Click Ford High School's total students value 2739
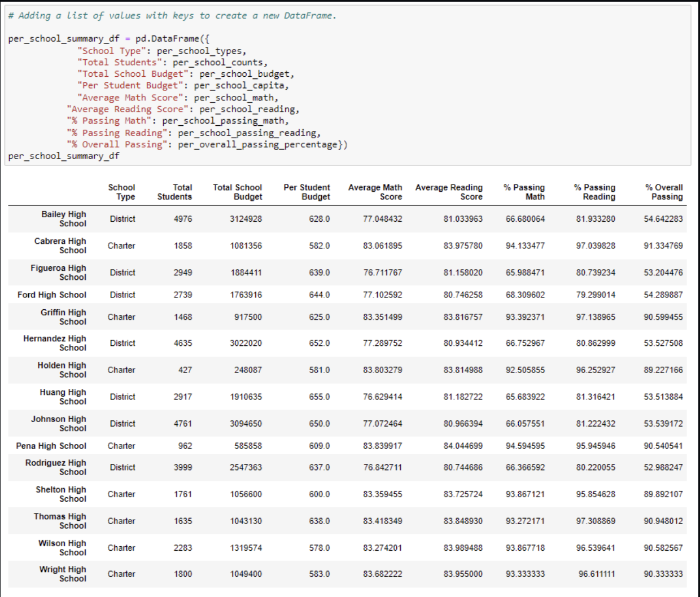This screenshot has width=700, height=597. [x=183, y=294]
